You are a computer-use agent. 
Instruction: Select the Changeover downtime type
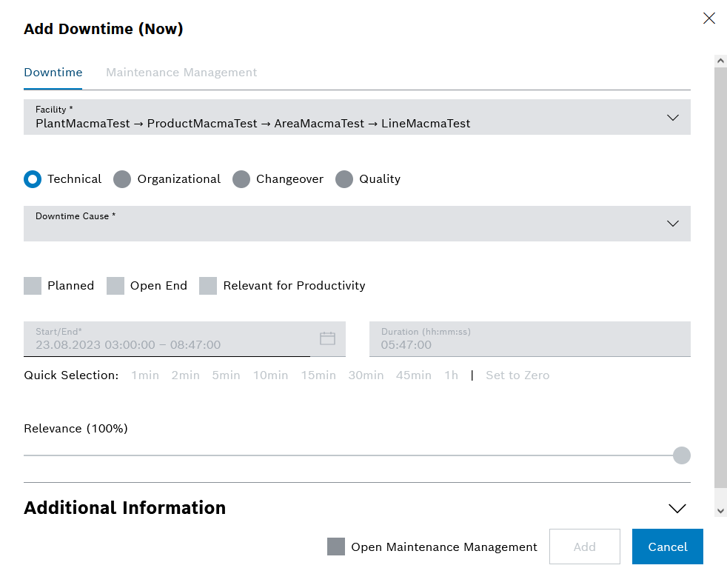click(x=241, y=179)
